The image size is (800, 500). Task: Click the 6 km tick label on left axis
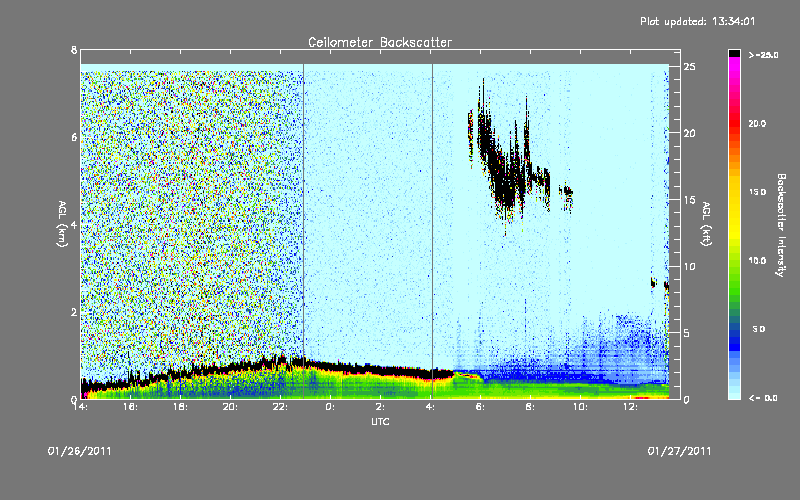tap(74, 137)
